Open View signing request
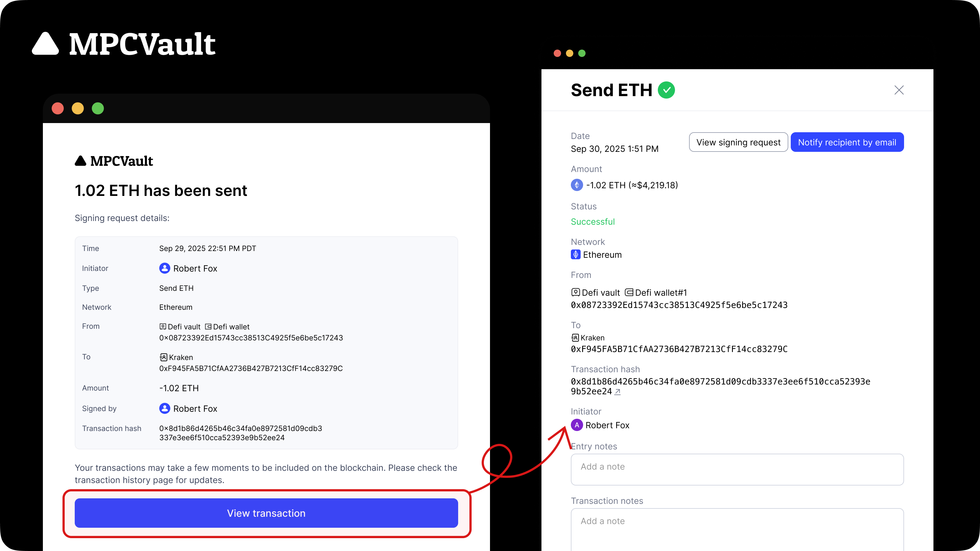Viewport: 980px width, 551px height. 738,142
